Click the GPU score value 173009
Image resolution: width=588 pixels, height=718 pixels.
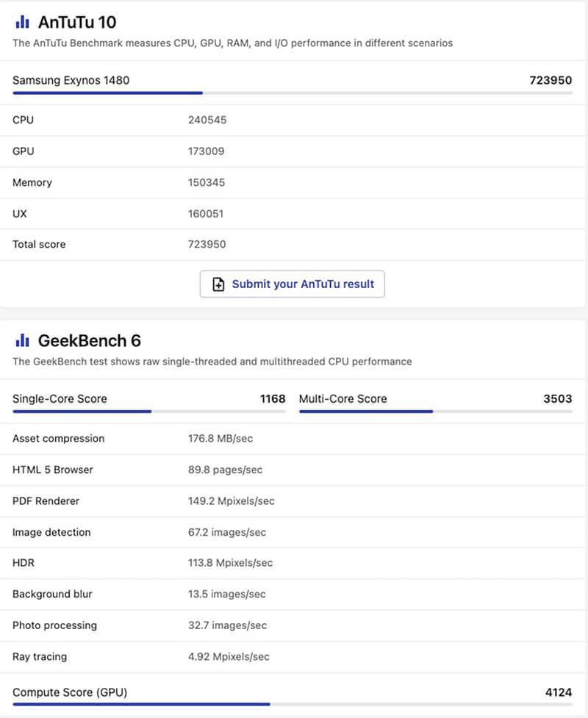(206, 151)
